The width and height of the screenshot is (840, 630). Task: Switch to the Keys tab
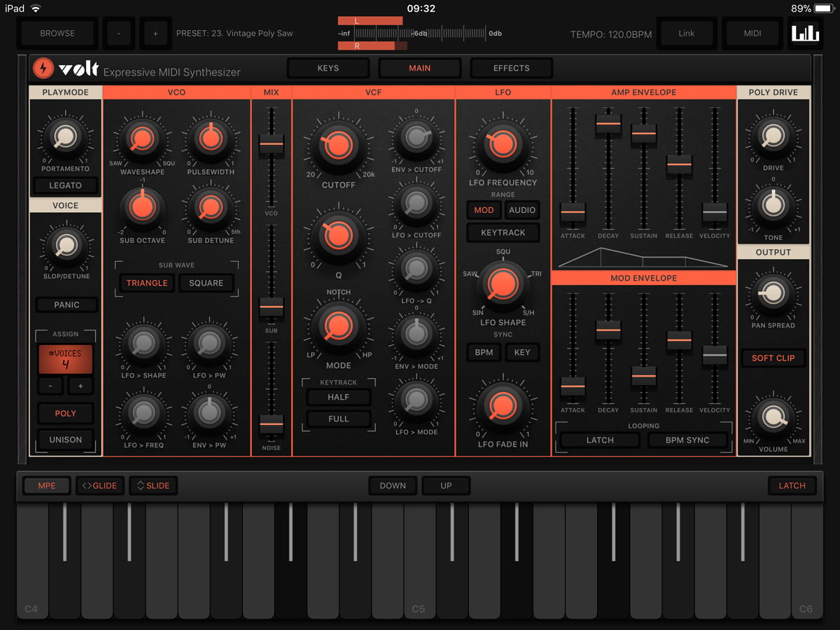click(x=328, y=68)
